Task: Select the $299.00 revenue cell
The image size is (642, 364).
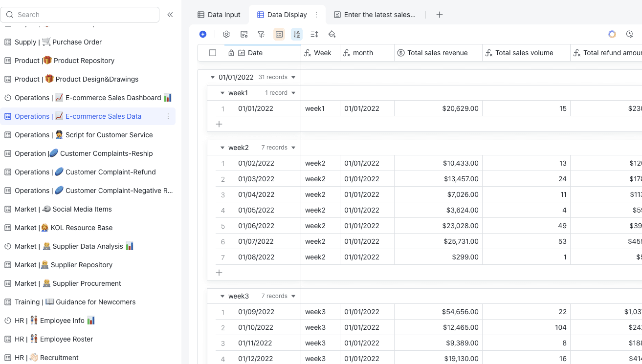Action: click(438, 257)
